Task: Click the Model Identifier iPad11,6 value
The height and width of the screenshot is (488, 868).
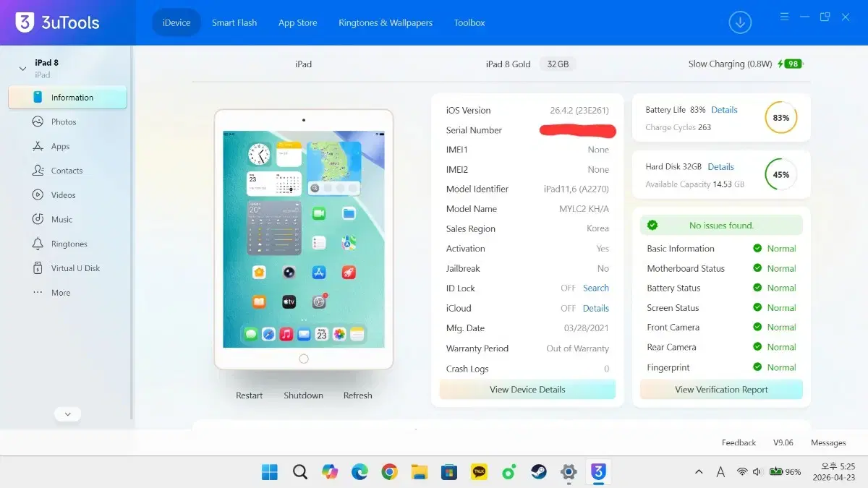Action: pos(576,189)
